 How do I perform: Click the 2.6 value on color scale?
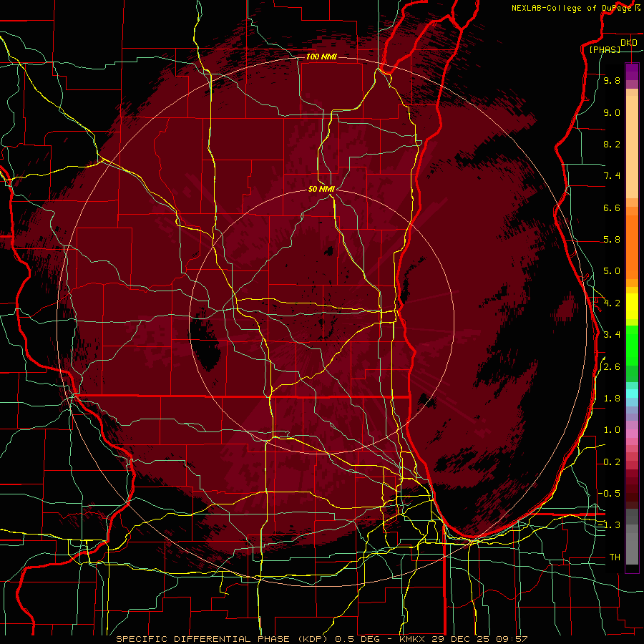(612, 366)
